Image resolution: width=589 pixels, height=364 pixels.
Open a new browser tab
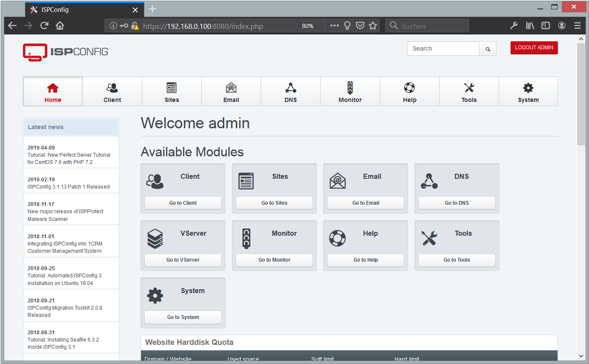click(152, 9)
